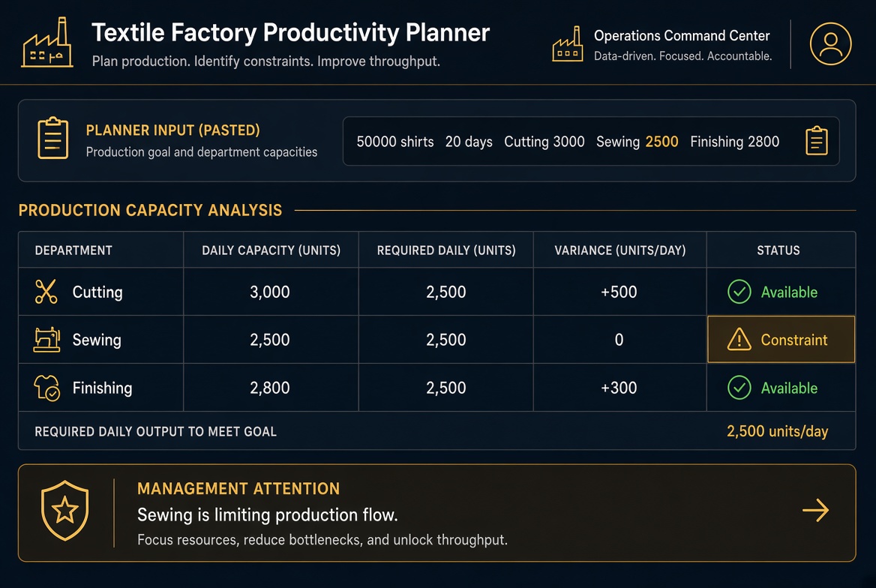Select the Cutting department name
Screen dimensions: 876x588
(97, 292)
